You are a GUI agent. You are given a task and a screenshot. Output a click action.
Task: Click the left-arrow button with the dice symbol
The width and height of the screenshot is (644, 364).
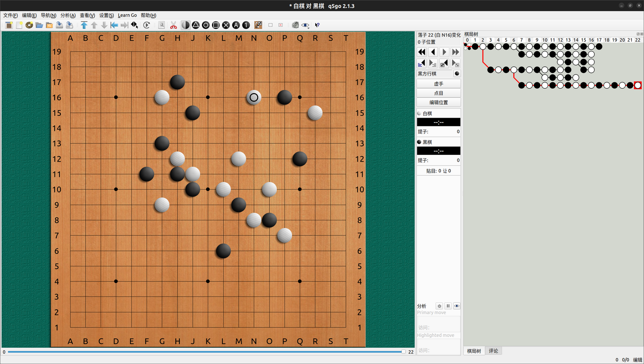(444, 64)
